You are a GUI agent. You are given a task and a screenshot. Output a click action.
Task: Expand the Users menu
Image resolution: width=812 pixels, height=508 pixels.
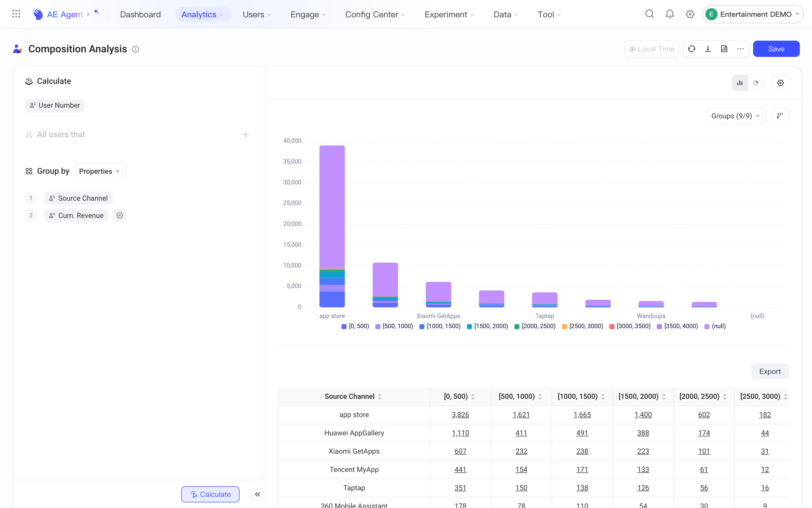point(257,14)
